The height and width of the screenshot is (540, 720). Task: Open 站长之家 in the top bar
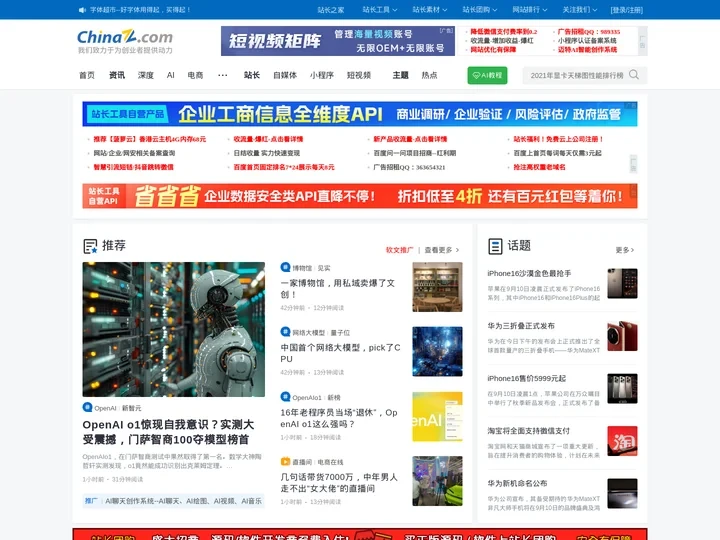331,10
